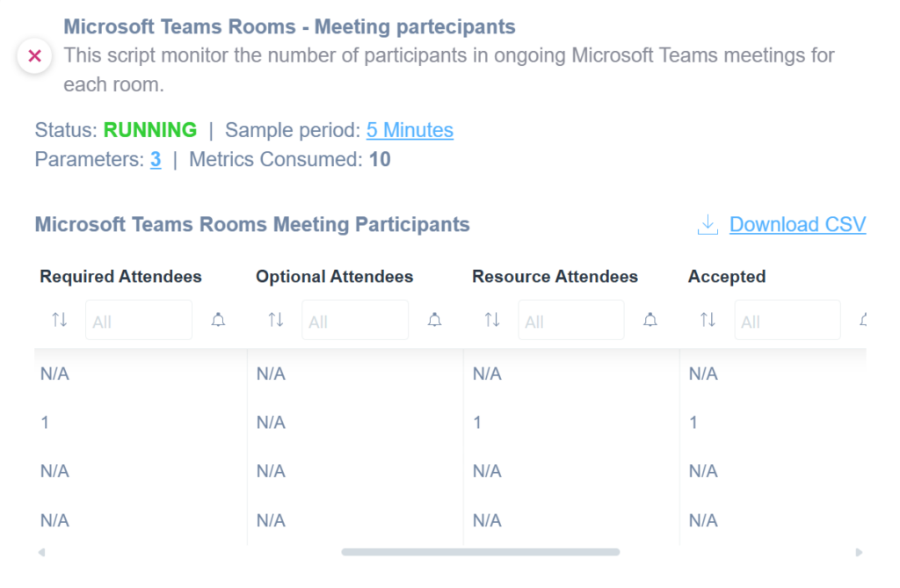Viewport: 900px width, 588px height.
Task: Sort the Required Attendees column
Action: pos(60,319)
